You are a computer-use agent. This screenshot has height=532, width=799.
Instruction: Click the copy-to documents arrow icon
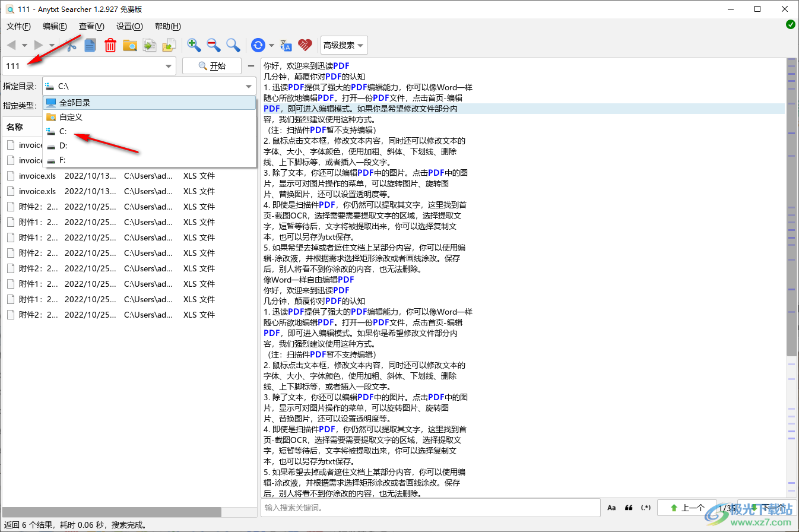click(x=150, y=45)
